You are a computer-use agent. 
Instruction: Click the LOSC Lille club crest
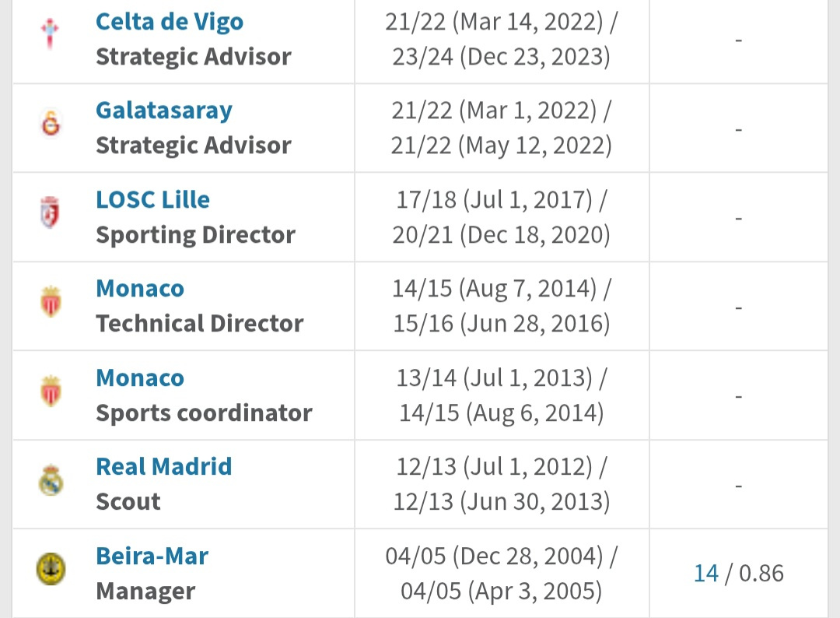click(x=50, y=212)
